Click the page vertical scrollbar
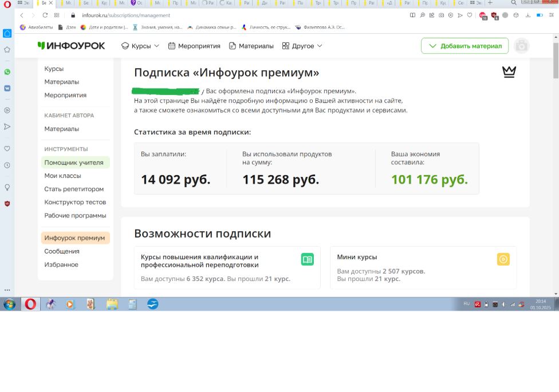The image size is (559, 392). coord(556,172)
